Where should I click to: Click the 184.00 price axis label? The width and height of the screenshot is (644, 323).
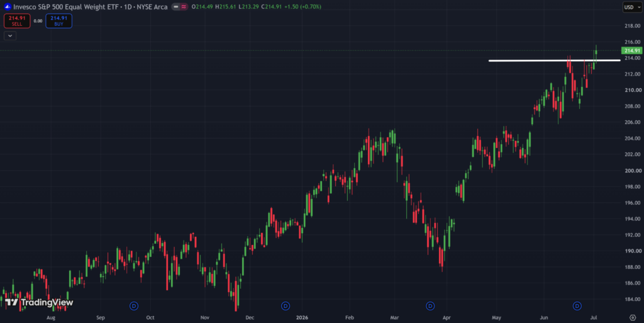632,299
